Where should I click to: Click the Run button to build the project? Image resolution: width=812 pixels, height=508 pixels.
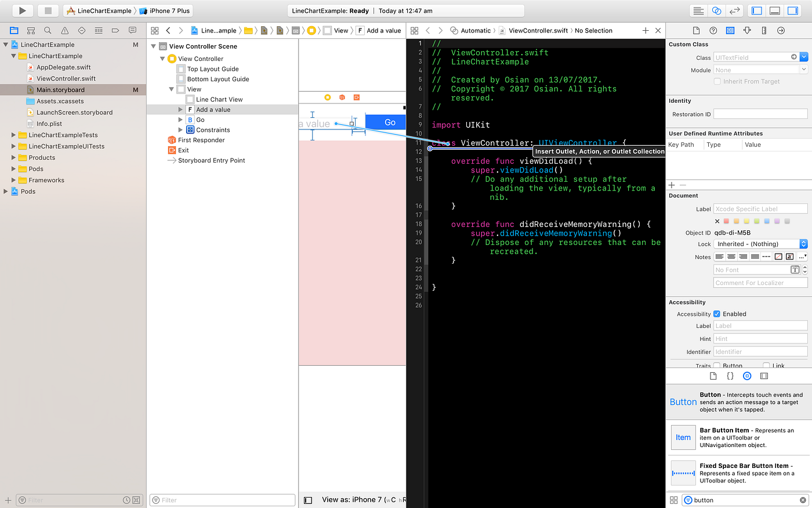click(21, 10)
